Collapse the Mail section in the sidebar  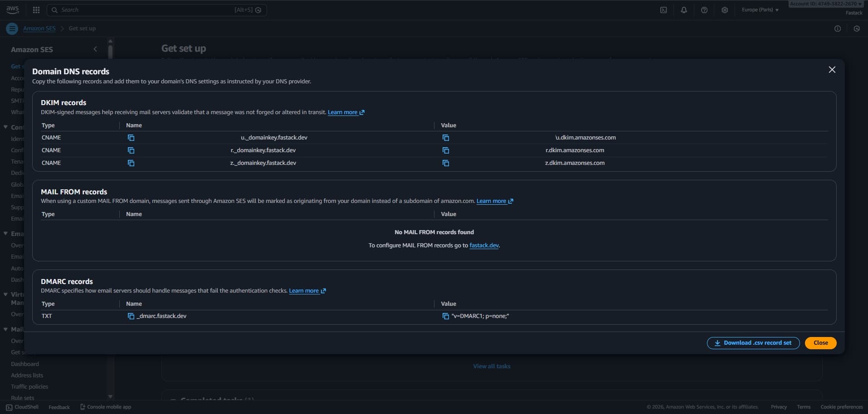point(5,329)
